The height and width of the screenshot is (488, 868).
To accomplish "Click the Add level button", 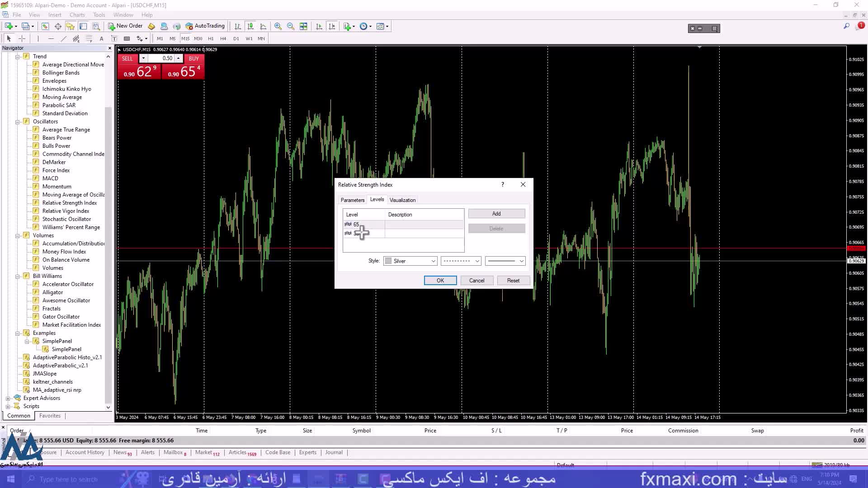I will tap(496, 213).
